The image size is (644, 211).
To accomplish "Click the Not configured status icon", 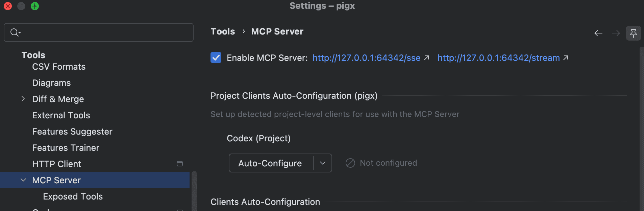I will (350, 163).
